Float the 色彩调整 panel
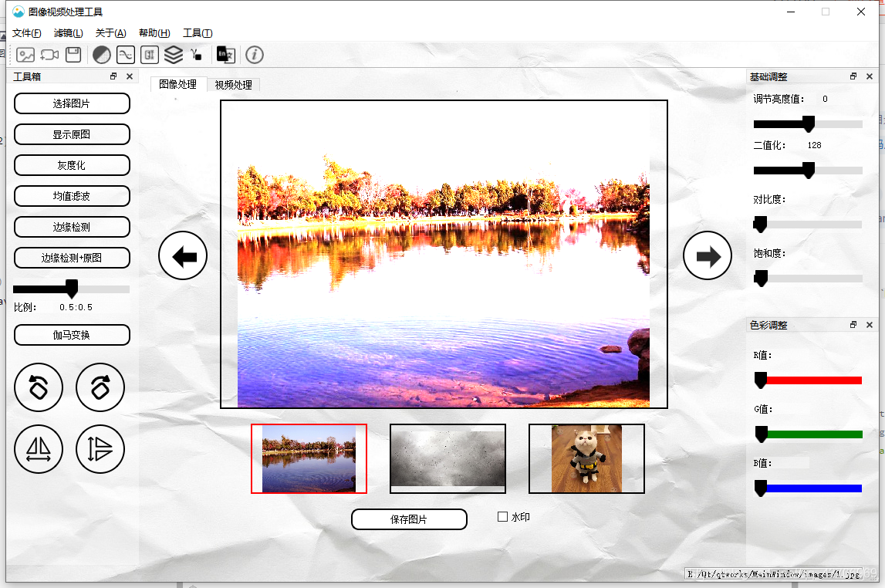Image resolution: width=885 pixels, height=588 pixels. pos(853,324)
